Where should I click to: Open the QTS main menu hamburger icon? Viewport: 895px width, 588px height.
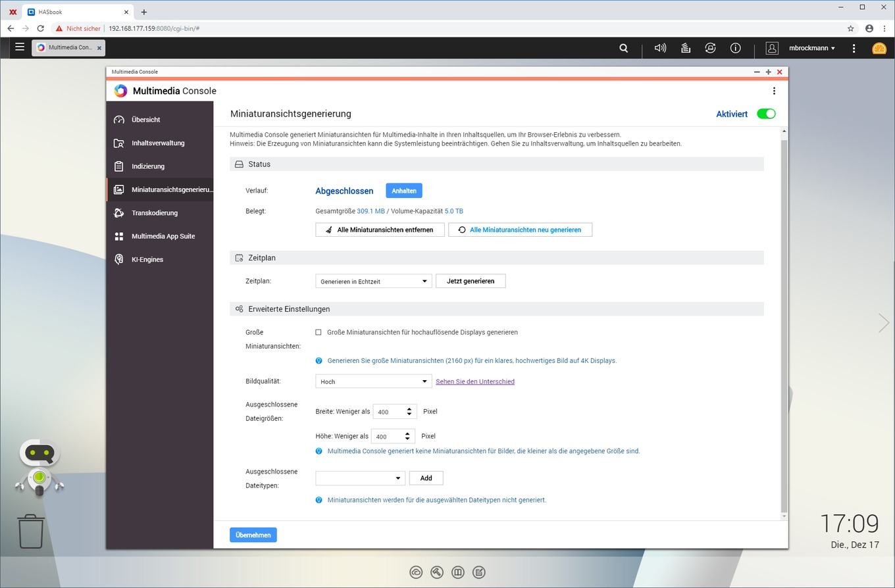[x=20, y=47]
